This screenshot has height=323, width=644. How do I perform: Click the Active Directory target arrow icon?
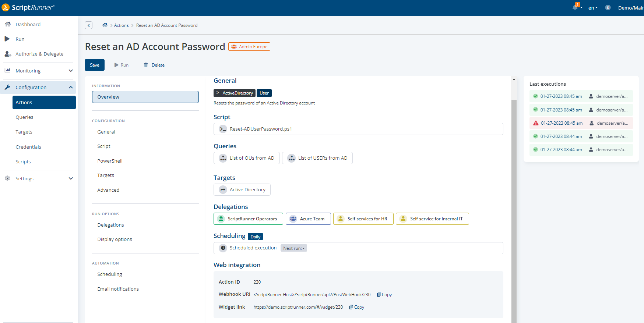click(223, 190)
